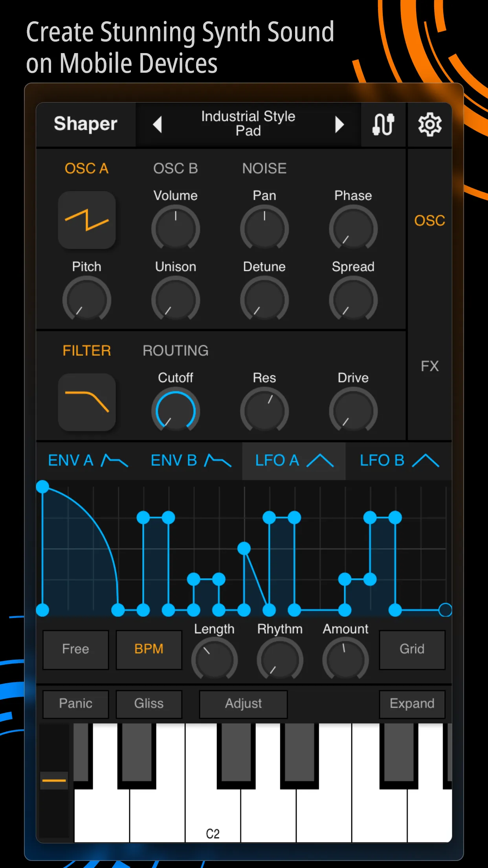The image size is (488, 868).
Task: Toggle BPM sync mode
Action: click(149, 649)
